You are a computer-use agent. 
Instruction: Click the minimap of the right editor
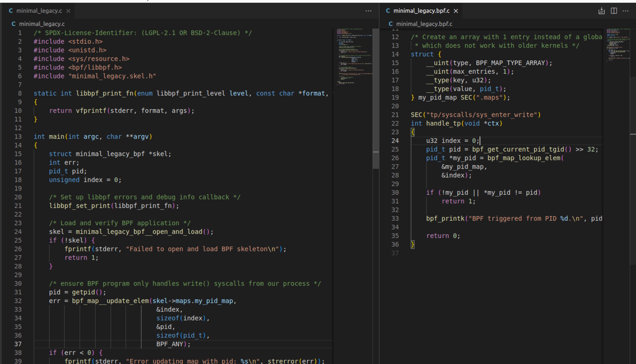tap(618, 45)
